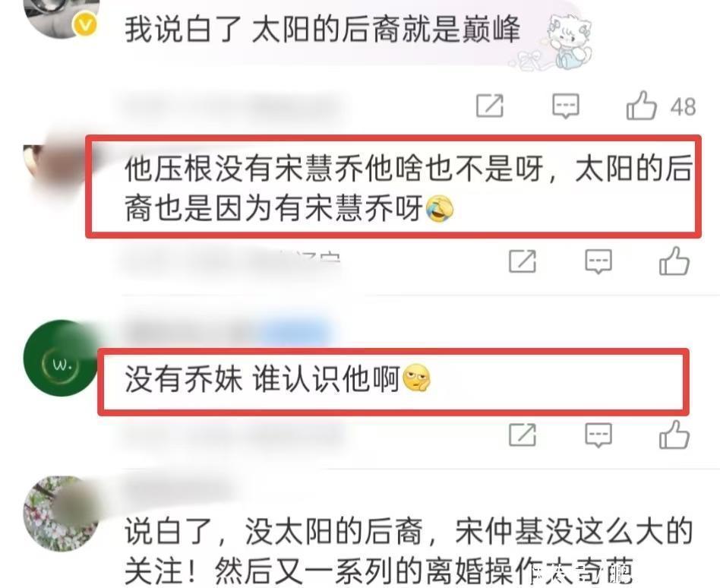Open the flower blossom avatar profile

(x=62, y=514)
